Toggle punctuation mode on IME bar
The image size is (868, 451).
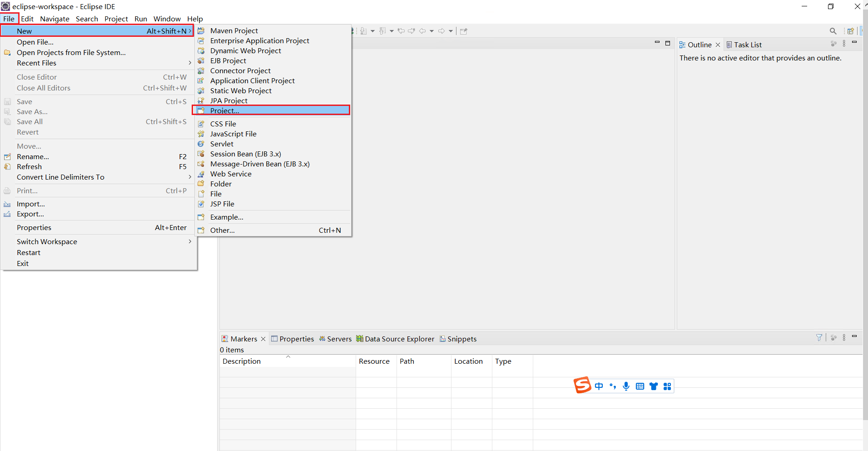point(613,386)
